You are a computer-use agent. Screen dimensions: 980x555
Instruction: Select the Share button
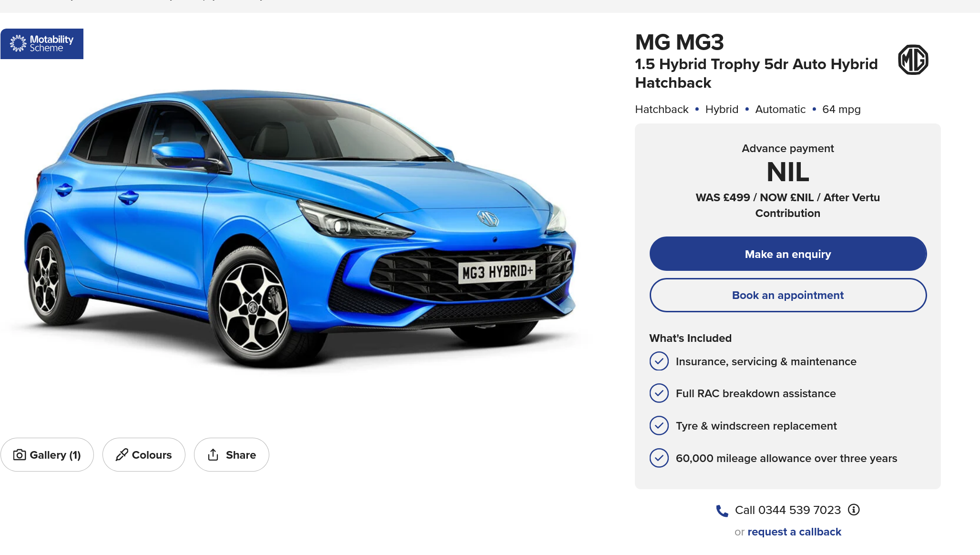pos(231,455)
